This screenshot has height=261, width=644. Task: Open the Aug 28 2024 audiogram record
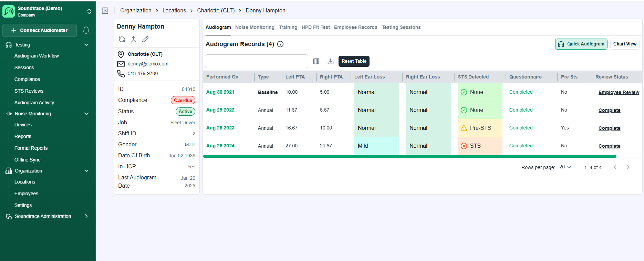(x=220, y=146)
